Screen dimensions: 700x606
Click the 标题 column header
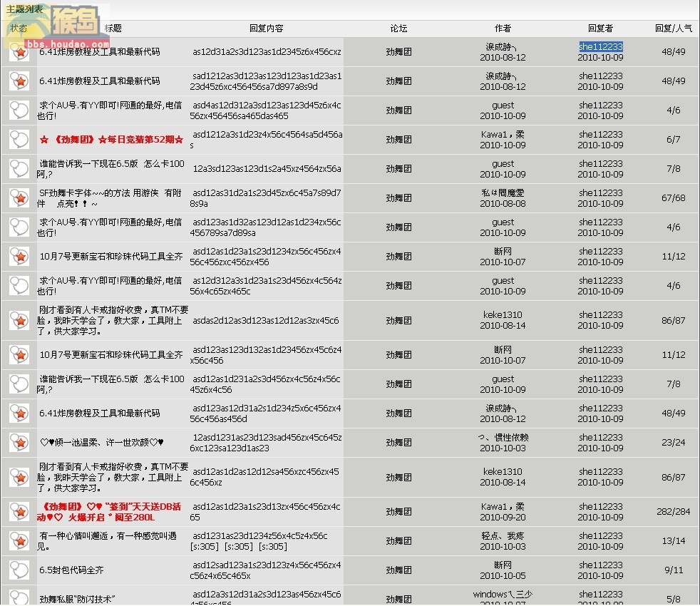(113, 28)
